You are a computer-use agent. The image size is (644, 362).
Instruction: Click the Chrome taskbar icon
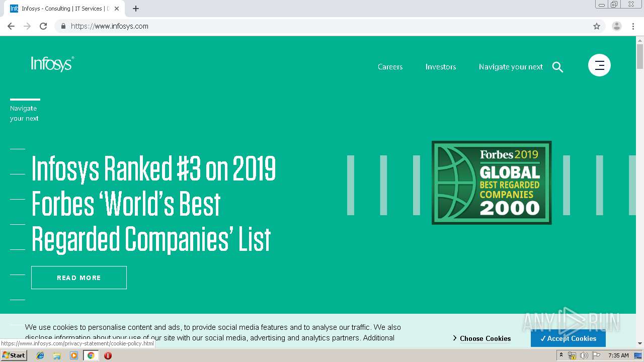pos(91,355)
